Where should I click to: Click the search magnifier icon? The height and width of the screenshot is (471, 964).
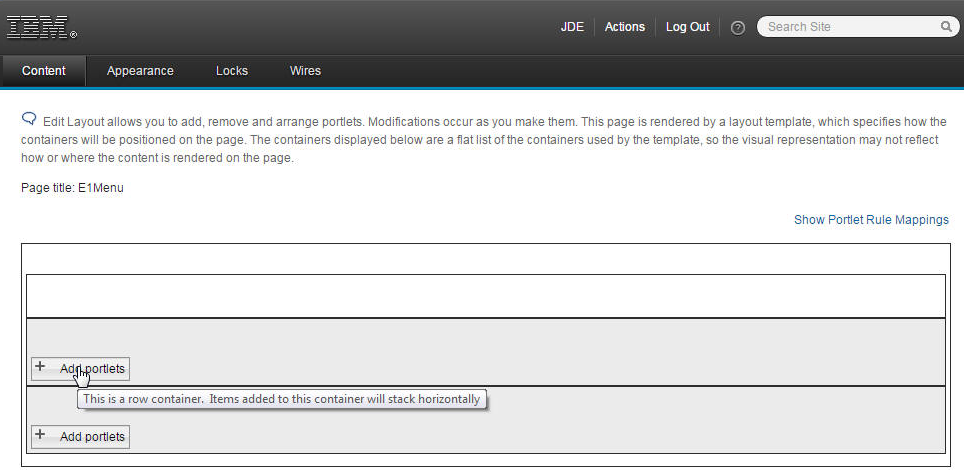click(x=946, y=26)
